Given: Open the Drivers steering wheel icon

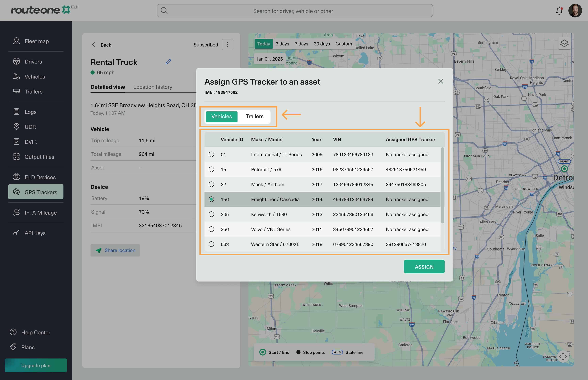Looking at the screenshot, I should 17,61.
